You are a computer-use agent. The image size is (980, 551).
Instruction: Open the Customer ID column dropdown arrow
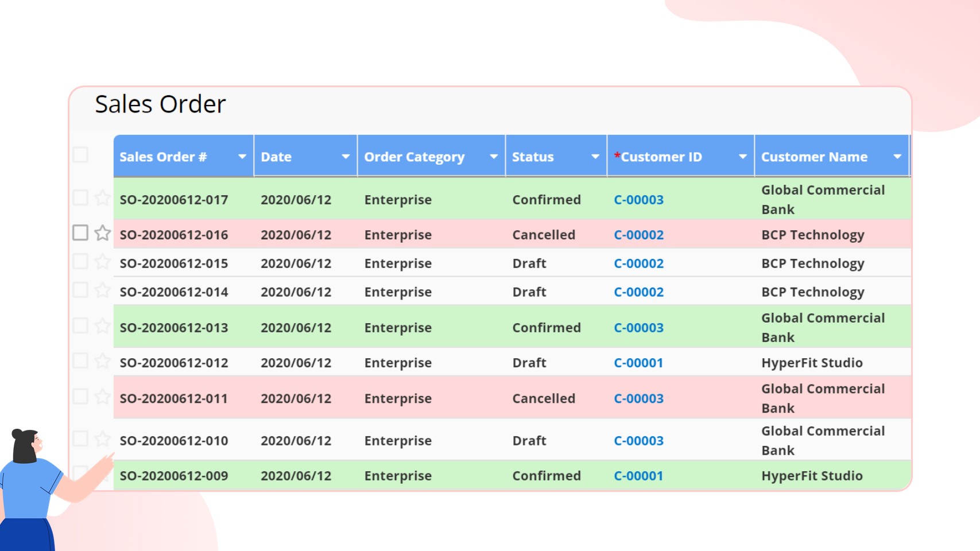[742, 157]
